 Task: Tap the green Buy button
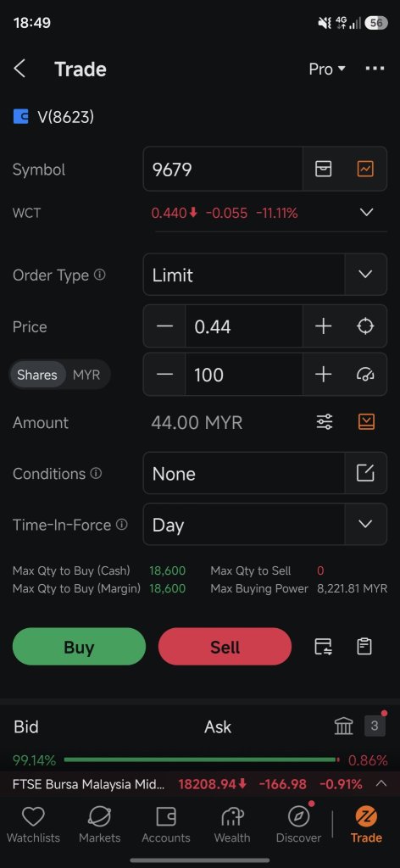coord(79,647)
